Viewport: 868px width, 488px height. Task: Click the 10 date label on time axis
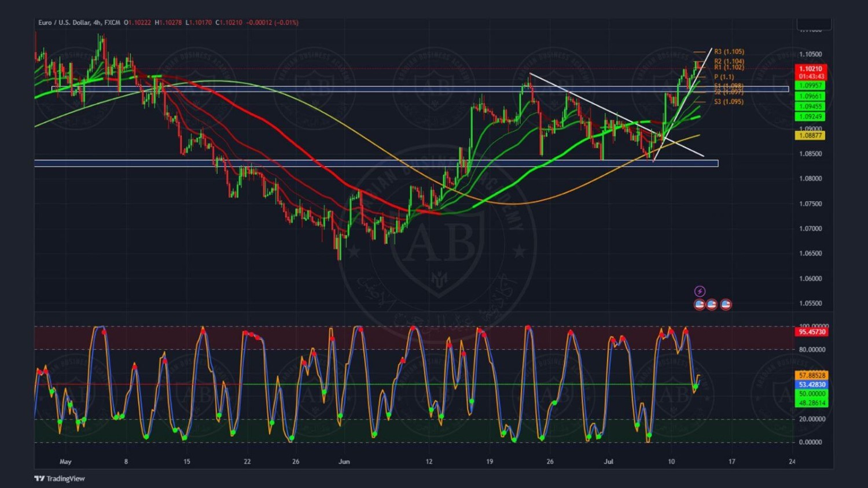point(671,461)
